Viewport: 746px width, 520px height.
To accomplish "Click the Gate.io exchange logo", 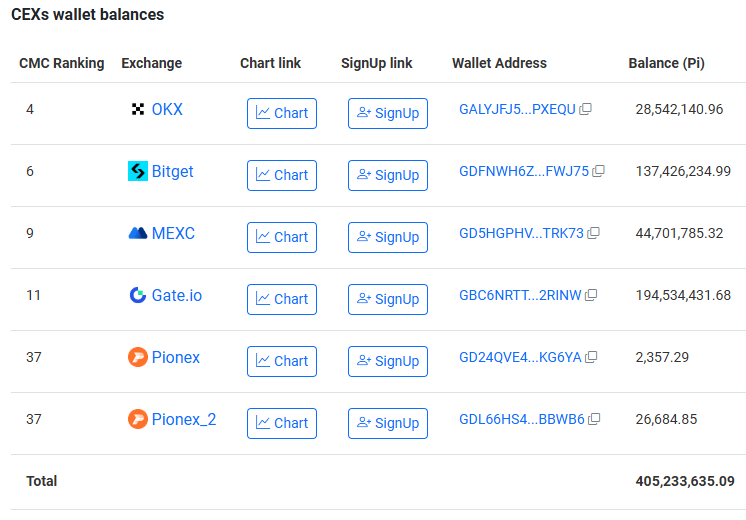I will coord(138,295).
